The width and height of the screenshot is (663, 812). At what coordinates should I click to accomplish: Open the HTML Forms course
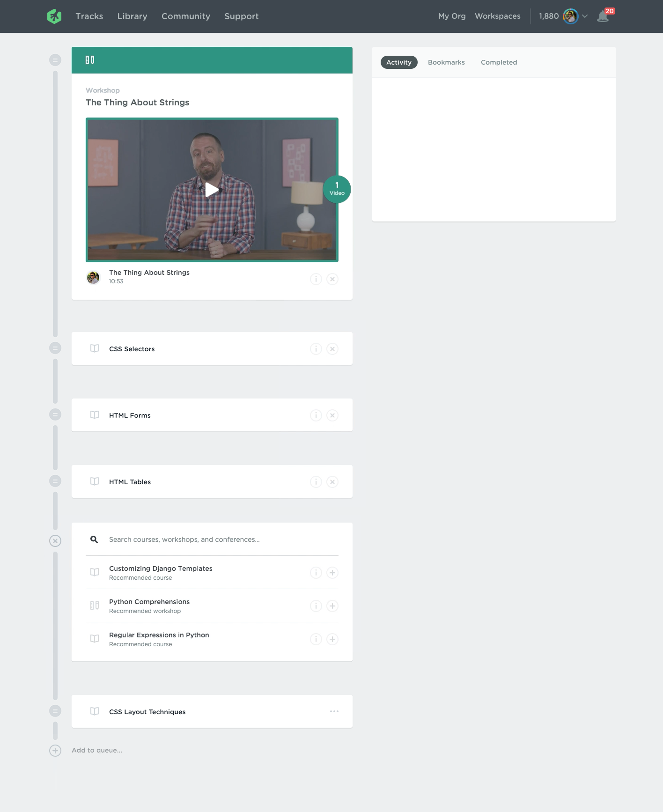pyautogui.click(x=130, y=415)
